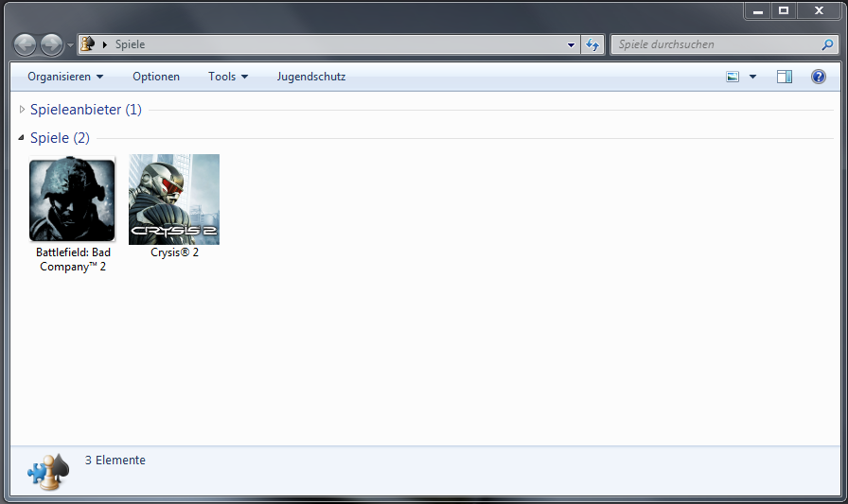Select the Crysis 2 game thumbnail
The image size is (848, 504).
pyautogui.click(x=174, y=200)
